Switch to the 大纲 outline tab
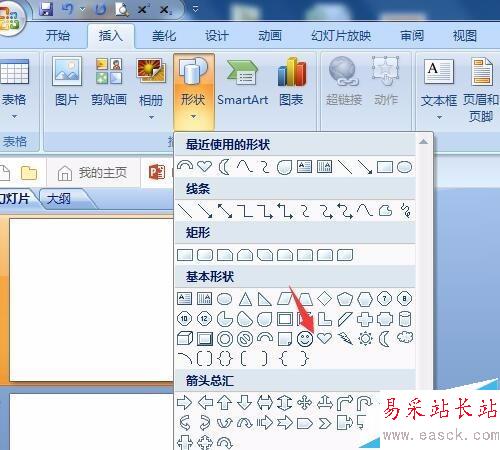The height and width of the screenshot is (450, 500). pos(59,199)
